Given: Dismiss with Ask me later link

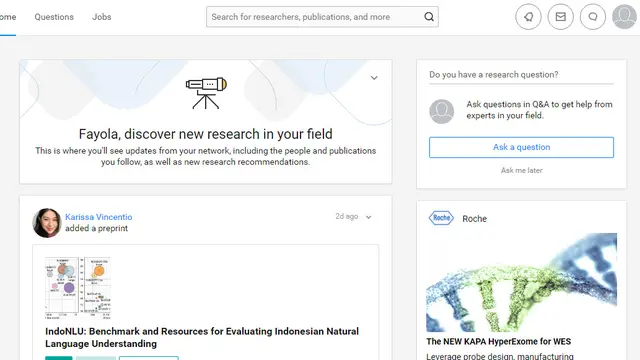Looking at the screenshot, I should pos(521,170).
